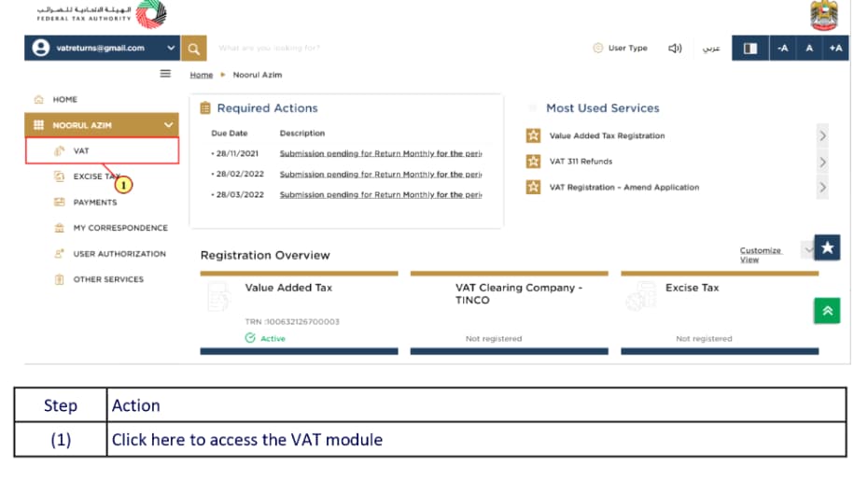
Task: Go to Home breadcrumb link
Action: [201, 75]
